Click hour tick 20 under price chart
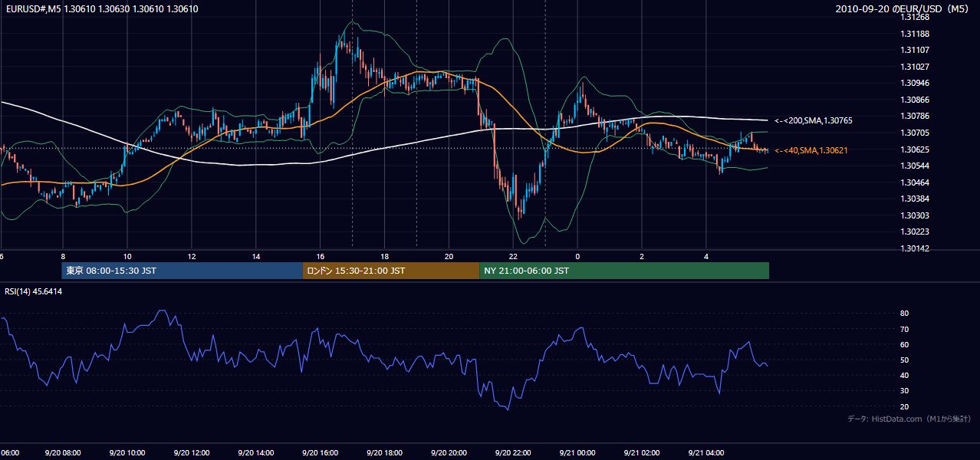Screen dimensions: 980x460 pyautogui.click(x=449, y=257)
